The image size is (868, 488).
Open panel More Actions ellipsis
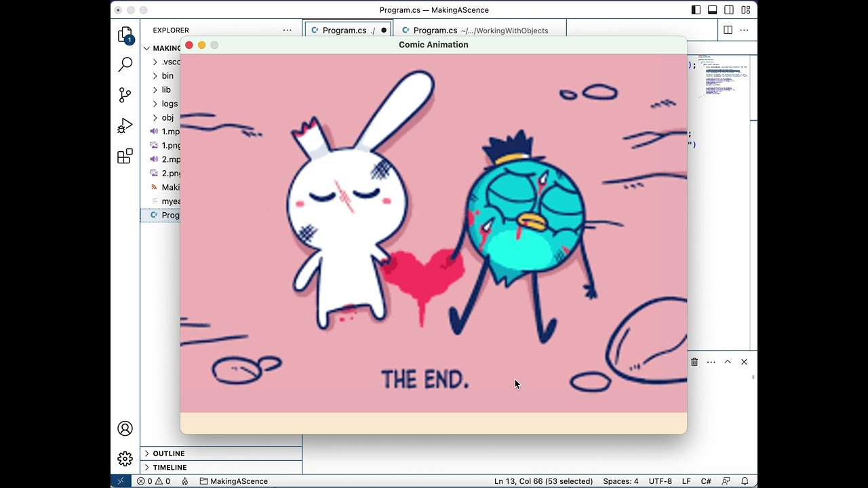pyautogui.click(x=711, y=362)
